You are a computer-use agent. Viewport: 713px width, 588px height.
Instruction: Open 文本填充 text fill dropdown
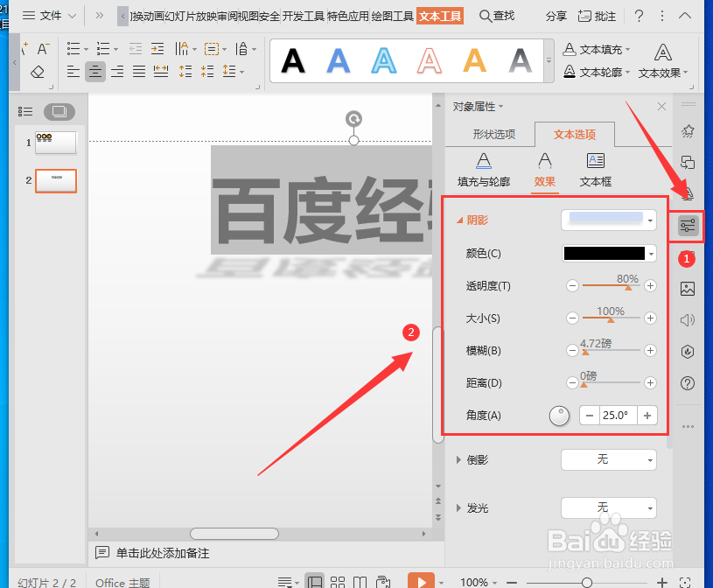tap(597, 49)
